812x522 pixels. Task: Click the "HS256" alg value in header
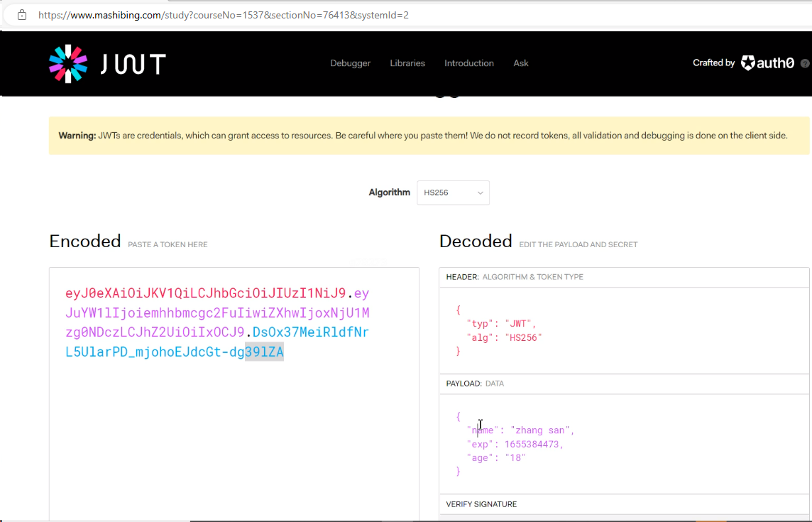tap(524, 337)
